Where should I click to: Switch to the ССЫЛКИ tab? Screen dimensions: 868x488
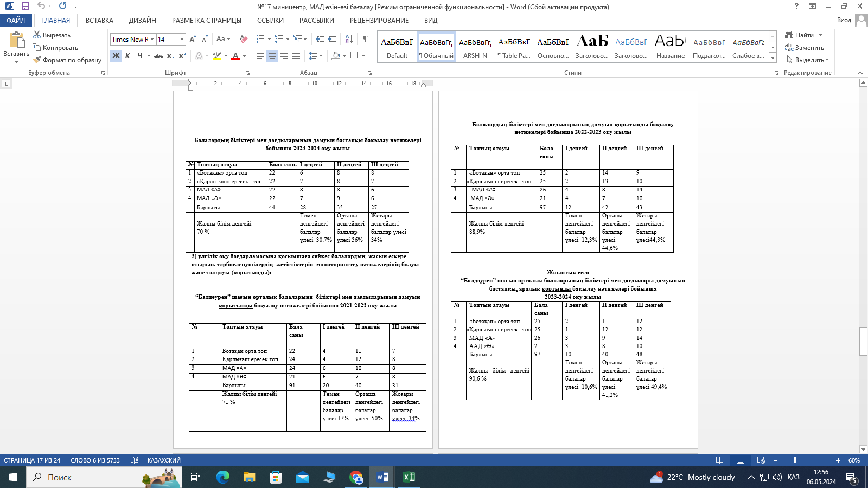click(270, 20)
